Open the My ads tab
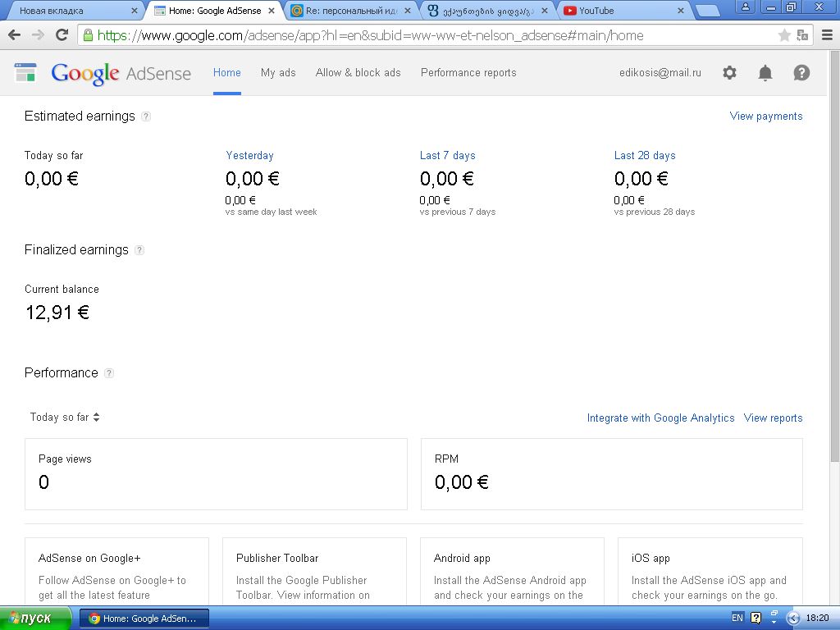 [x=278, y=73]
